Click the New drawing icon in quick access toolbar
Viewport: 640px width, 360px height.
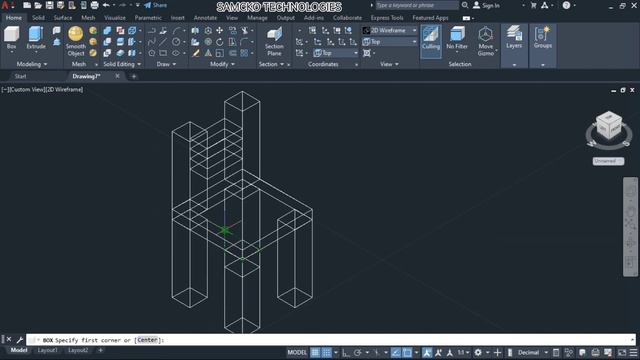(27, 5)
